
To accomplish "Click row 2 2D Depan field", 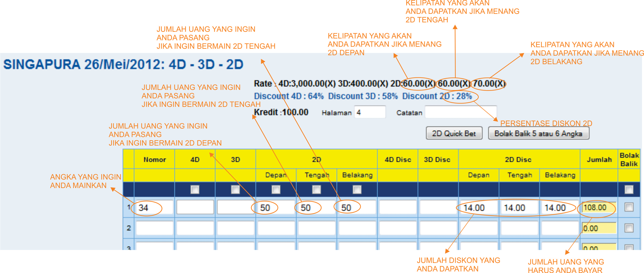I will point(276,228).
